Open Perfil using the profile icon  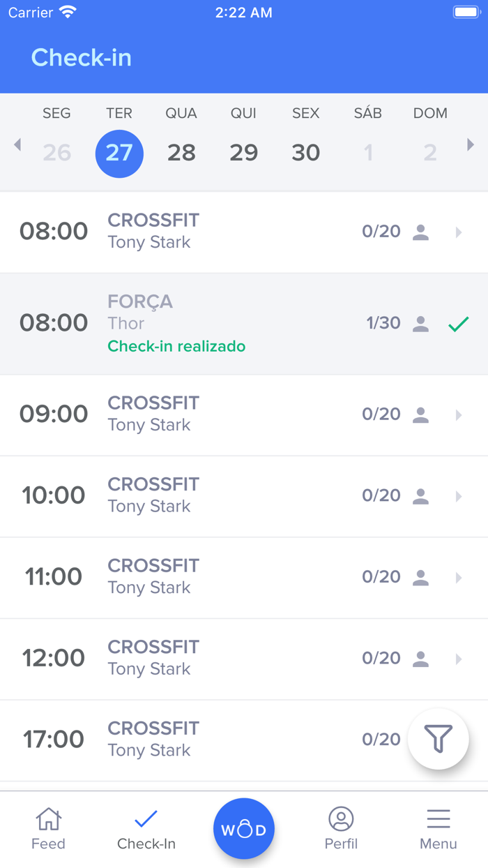click(x=341, y=818)
